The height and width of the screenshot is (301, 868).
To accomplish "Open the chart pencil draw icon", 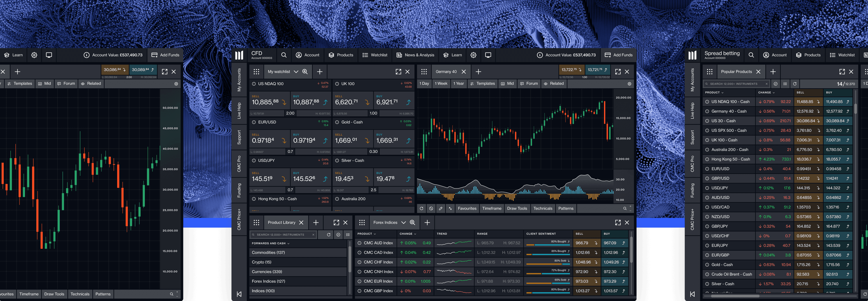I will (x=440, y=208).
